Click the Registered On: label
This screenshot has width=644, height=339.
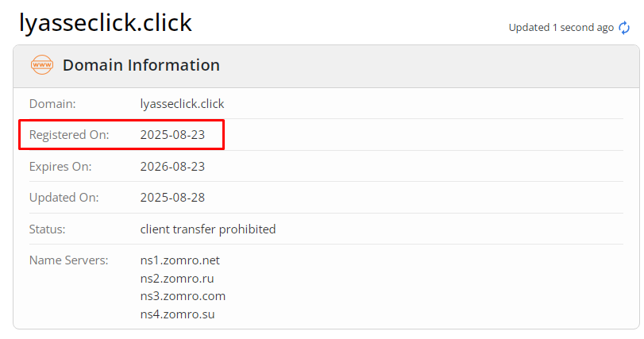click(x=69, y=135)
